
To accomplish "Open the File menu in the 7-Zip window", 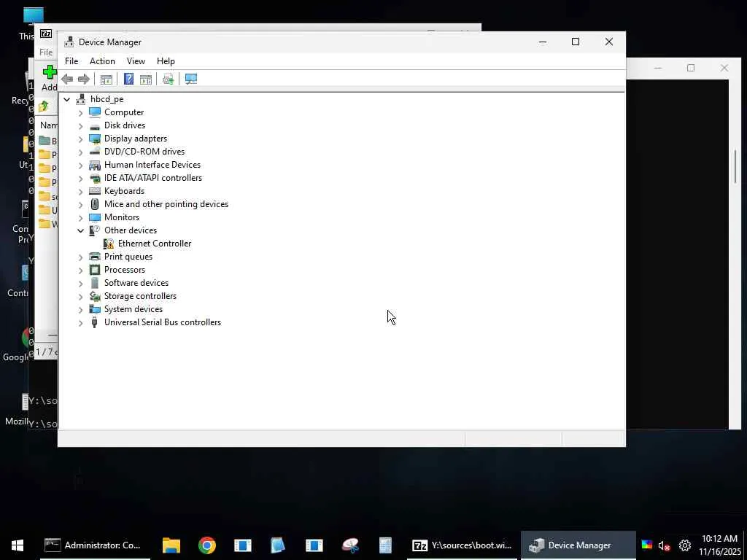I will pyautogui.click(x=46, y=52).
